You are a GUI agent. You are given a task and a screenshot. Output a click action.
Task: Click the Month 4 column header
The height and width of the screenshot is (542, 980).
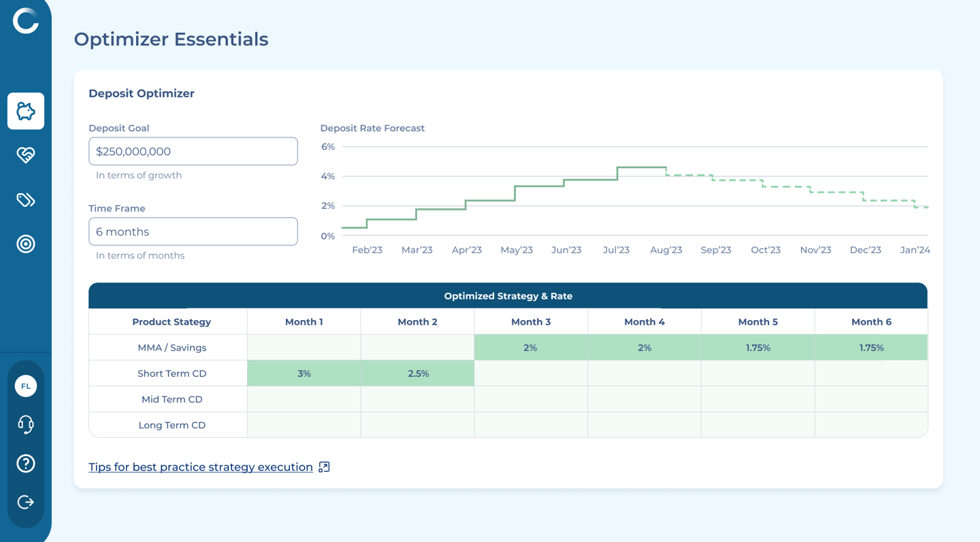tap(644, 322)
